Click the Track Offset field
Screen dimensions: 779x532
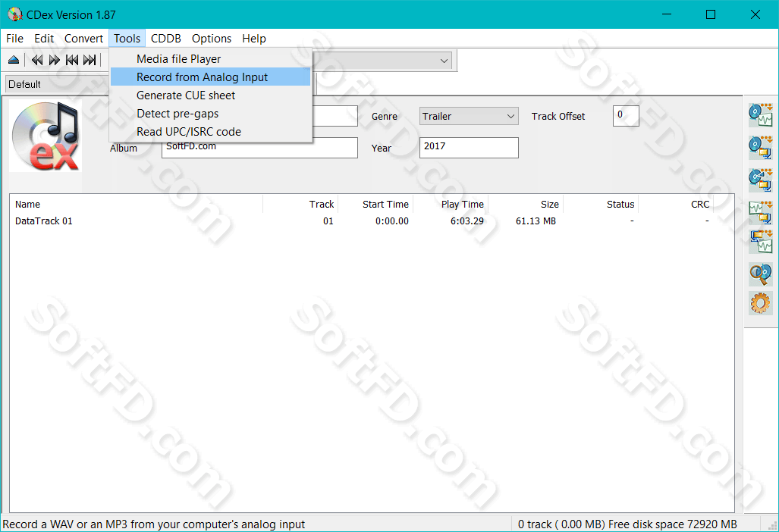pyautogui.click(x=626, y=116)
